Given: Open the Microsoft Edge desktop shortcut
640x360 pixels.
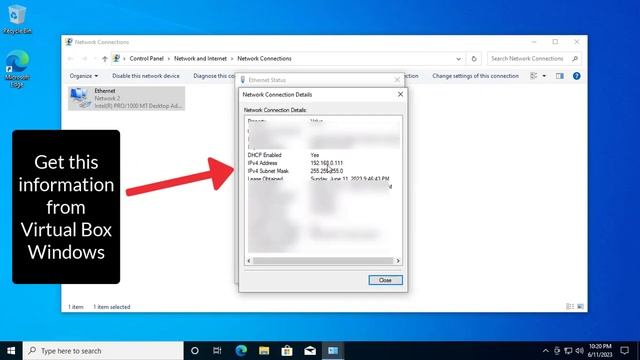Looking at the screenshot, I should tap(17, 69).
